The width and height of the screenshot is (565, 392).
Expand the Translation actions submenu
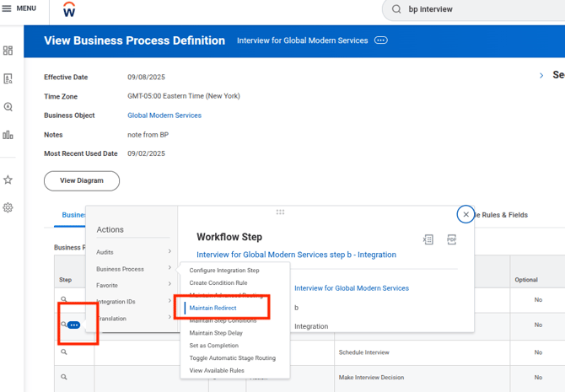click(x=133, y=319)
